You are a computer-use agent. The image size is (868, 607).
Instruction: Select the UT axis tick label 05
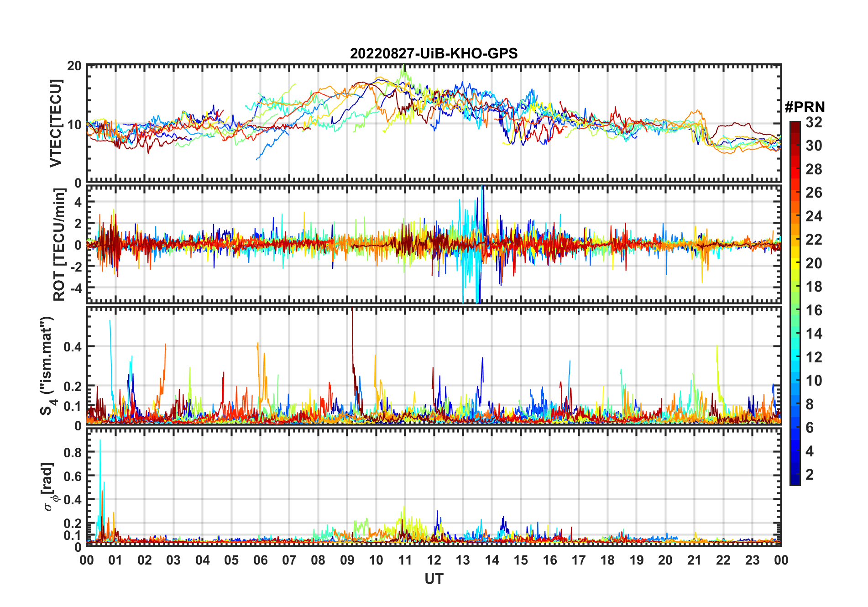[231, 560]
